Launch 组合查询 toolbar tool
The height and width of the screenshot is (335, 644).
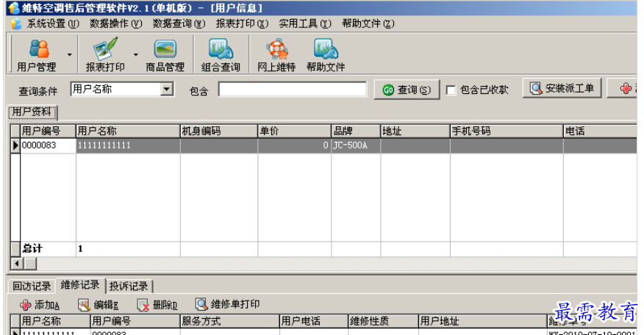221,55
